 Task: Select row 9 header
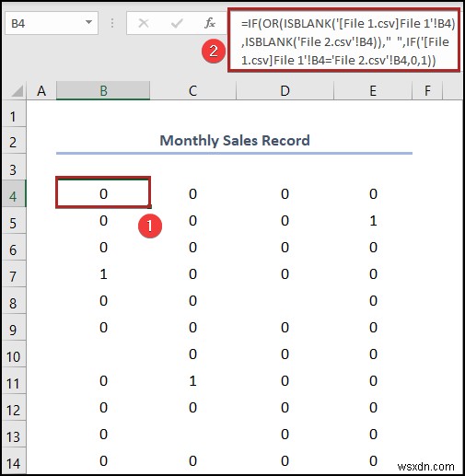tap(14, 327)
